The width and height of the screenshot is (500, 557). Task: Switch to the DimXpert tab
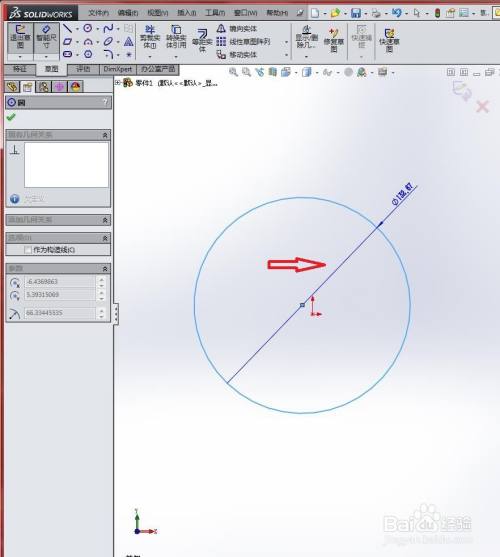click(118, 69)
